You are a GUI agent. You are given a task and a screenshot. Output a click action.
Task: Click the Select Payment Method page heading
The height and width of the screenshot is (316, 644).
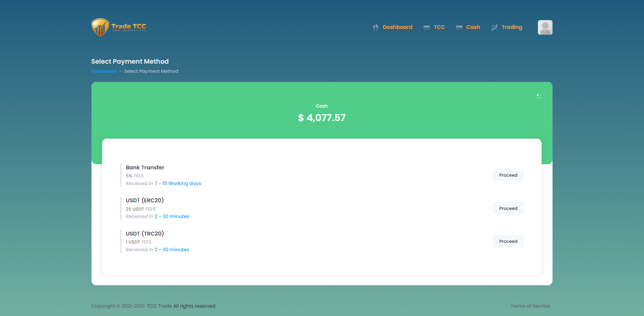(130, 61)
